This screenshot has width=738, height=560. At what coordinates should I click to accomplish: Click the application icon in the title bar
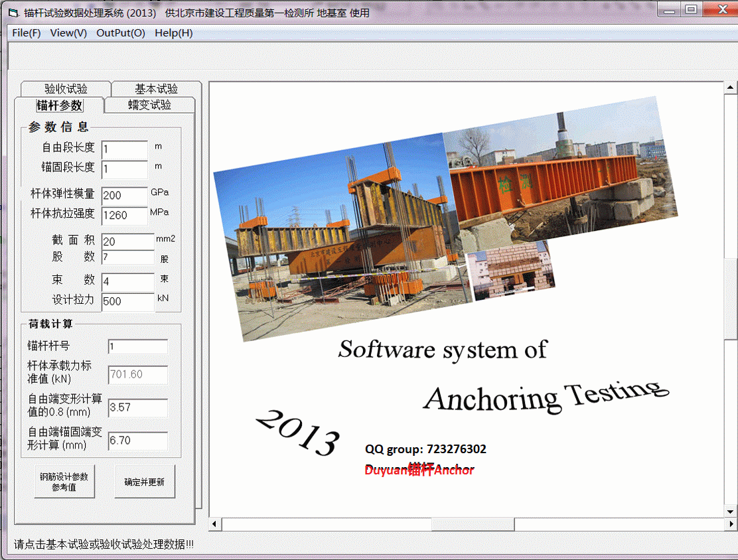pyautogui.click(x=13, y=13)
